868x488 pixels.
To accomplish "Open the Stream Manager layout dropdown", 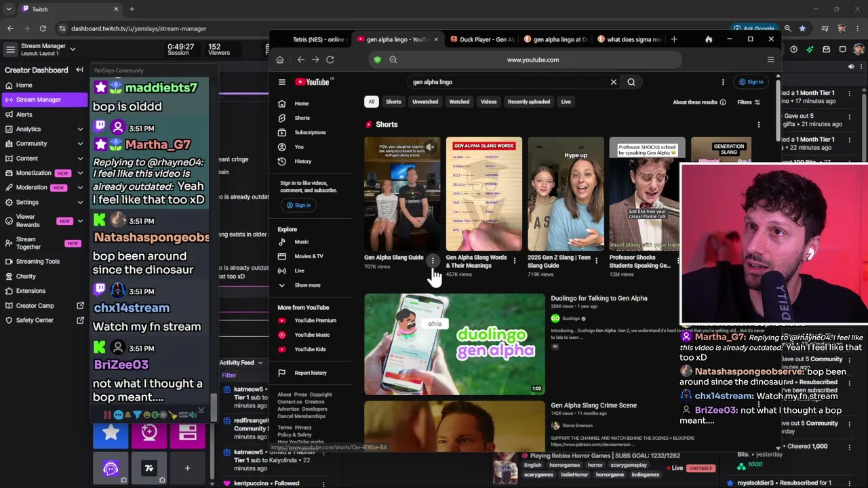I will pyautogui.click(x=73, y=49).
